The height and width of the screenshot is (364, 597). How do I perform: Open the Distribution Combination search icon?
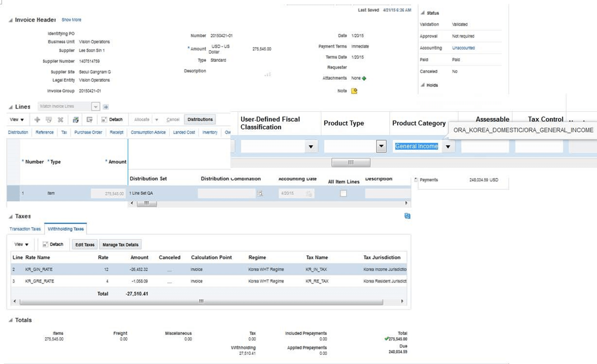click(260, 193)
